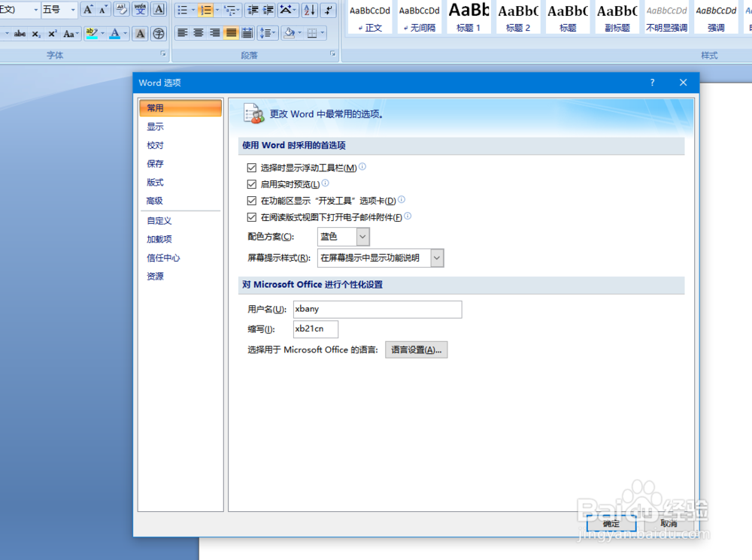Screen dimensions: 752x560
Task: Toggle 选择时显示浮动工具栏 checkbox
Action: [x=251, y=168]
